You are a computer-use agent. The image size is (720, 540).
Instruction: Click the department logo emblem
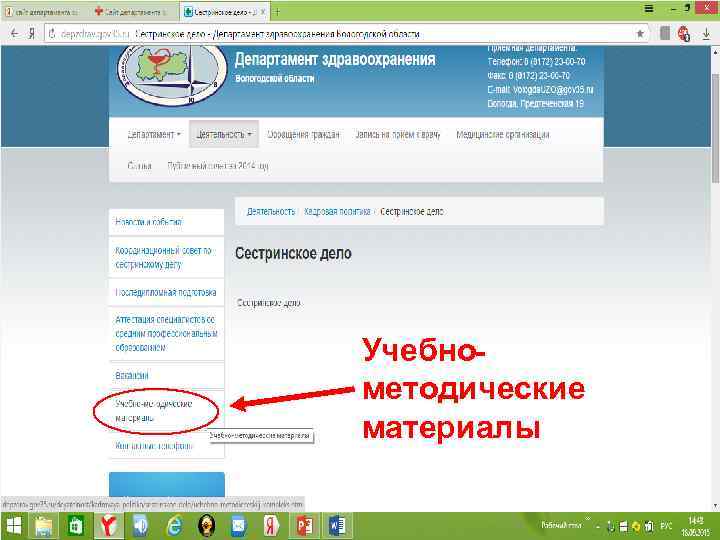(172, 76)
